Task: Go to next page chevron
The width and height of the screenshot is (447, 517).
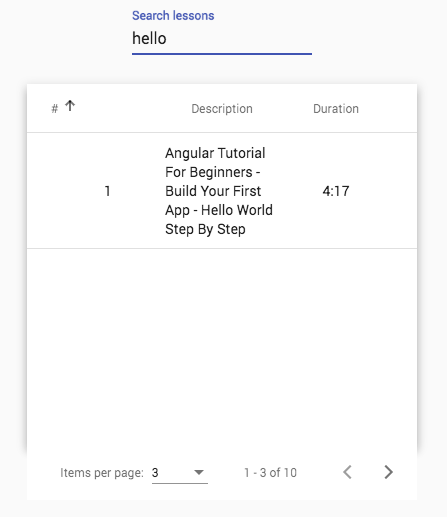Action: pyautogui.click(x=388, y=472)
